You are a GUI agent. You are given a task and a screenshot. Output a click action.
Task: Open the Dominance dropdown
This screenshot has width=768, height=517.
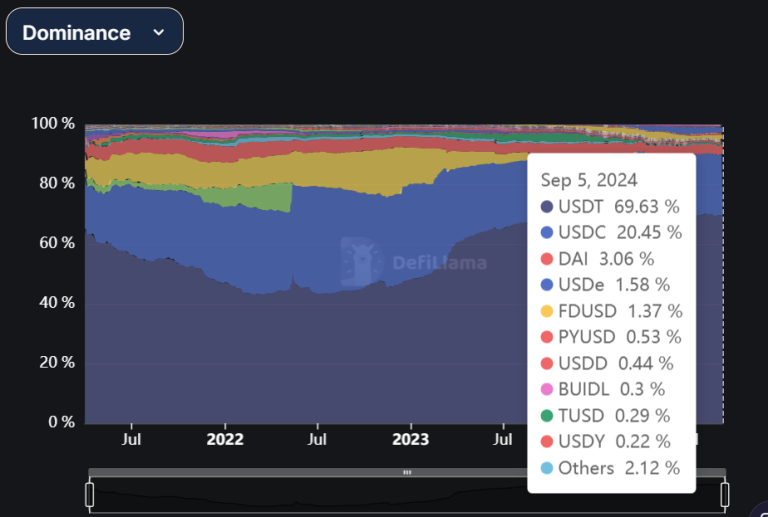pos(94,32)
